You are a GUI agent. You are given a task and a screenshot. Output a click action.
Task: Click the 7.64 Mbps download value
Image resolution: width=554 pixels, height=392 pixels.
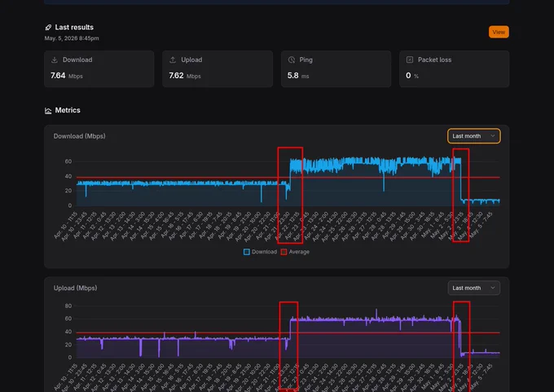click(67, 76)
